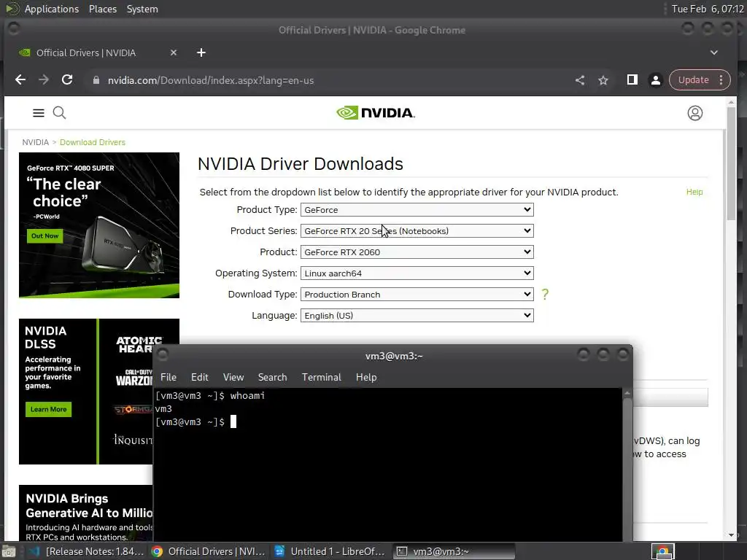Click show desktop icon in taskbar
Image resolution: width=747 pixels, height=560 pixels.
coord(9,552)
